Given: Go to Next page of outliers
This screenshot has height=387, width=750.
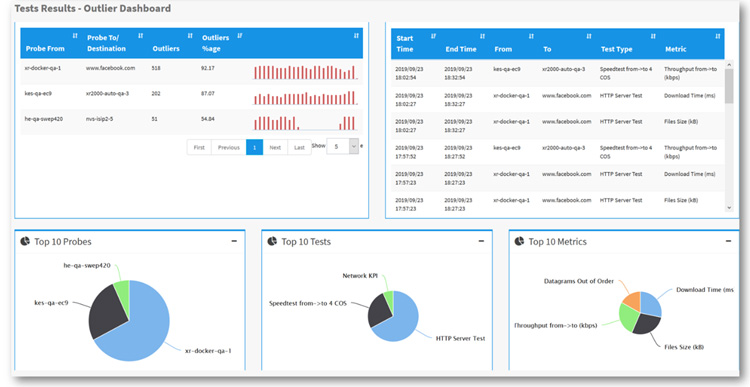Looking at the screenshot, I should (275, 147).
